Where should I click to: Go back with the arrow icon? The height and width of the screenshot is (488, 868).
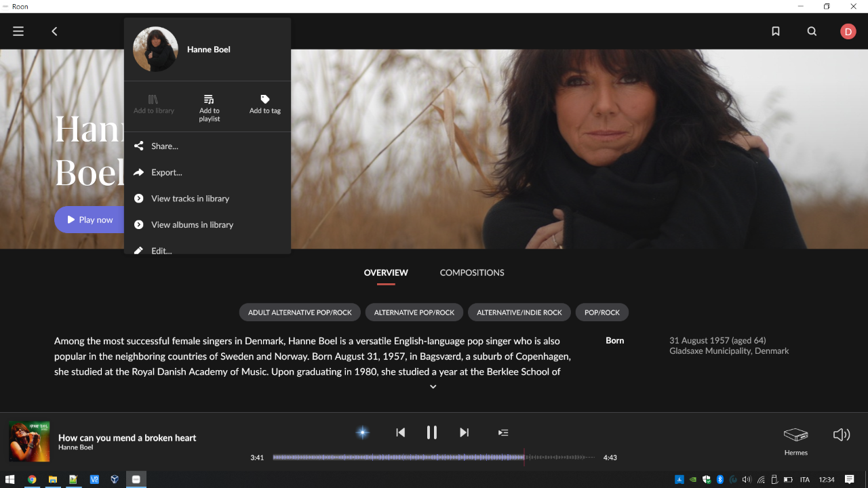(54, 31)
